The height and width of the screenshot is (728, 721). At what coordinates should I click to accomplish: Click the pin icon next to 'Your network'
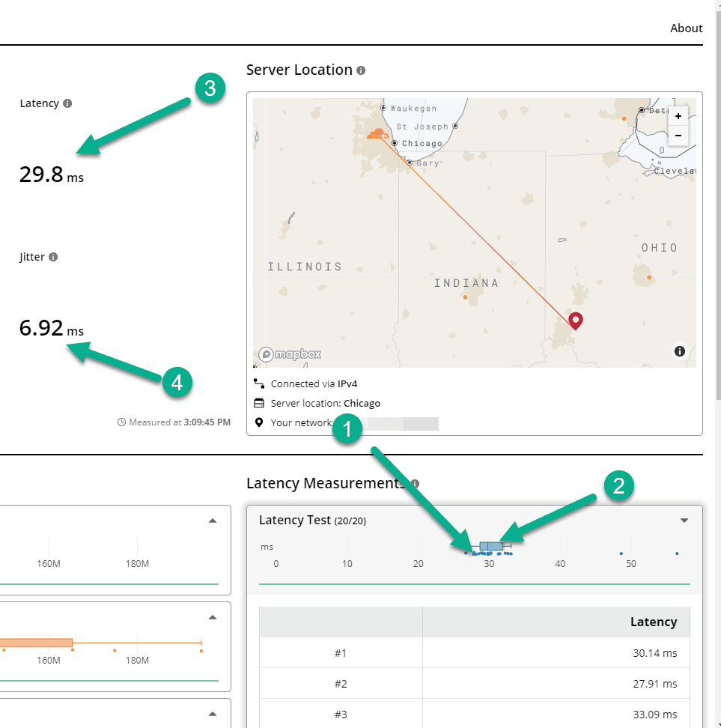[258, 422]
